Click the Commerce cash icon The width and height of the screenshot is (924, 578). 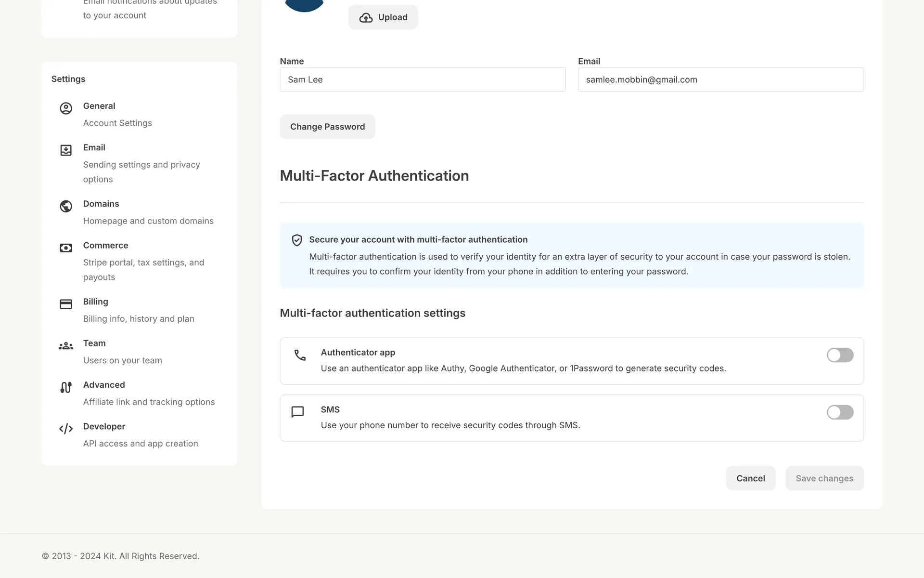click(x=66, y=248)
